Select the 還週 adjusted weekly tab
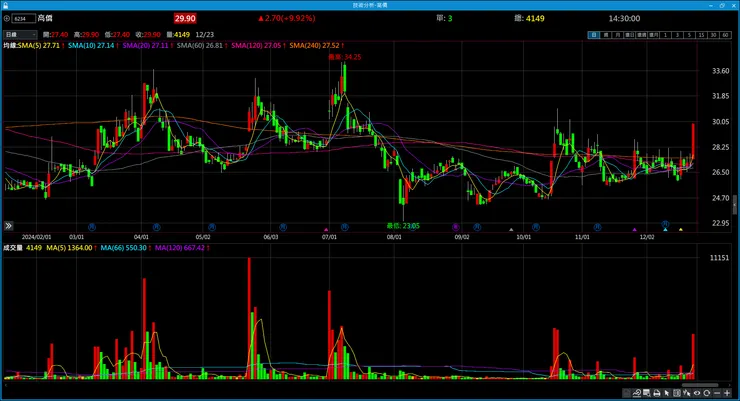This screenshot has width=740, height=401. click(641, 35)
